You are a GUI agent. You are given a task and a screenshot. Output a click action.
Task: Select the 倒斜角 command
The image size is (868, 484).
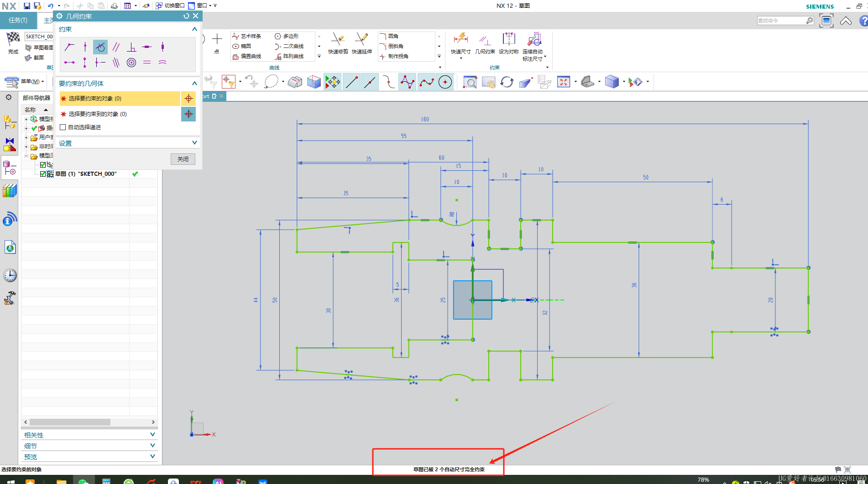[392, 46]
